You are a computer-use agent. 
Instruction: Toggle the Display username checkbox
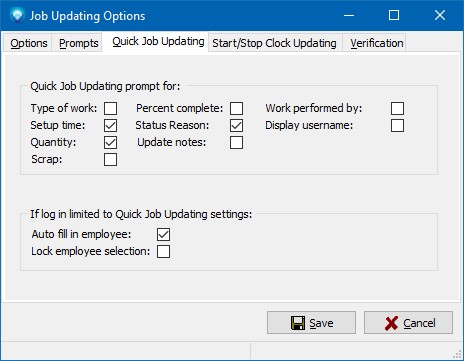(397, 125)
